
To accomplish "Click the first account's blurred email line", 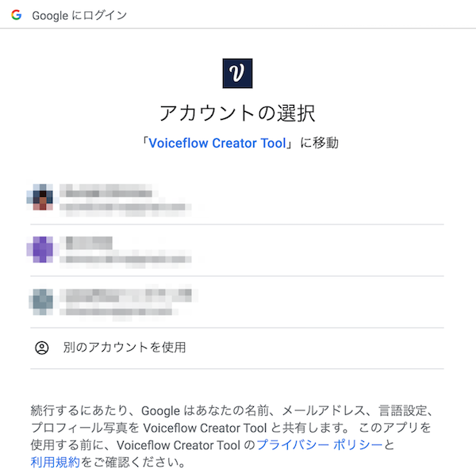I will [x=125, y=207].
